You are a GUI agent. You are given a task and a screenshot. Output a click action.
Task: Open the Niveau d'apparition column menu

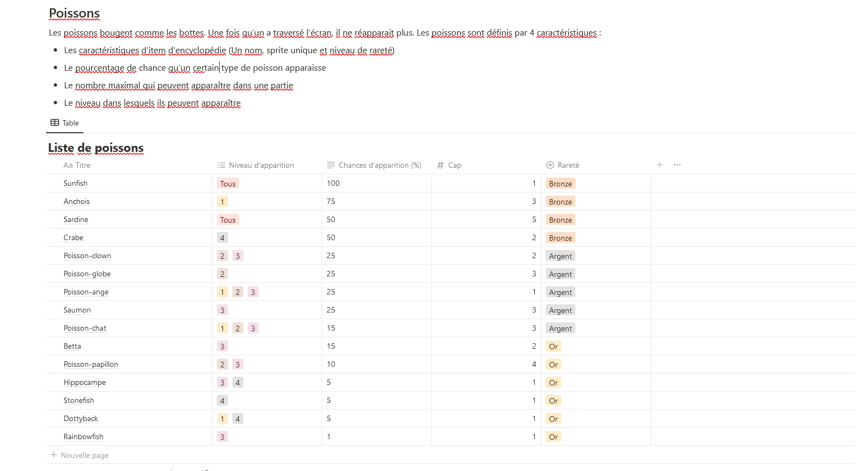261,165
